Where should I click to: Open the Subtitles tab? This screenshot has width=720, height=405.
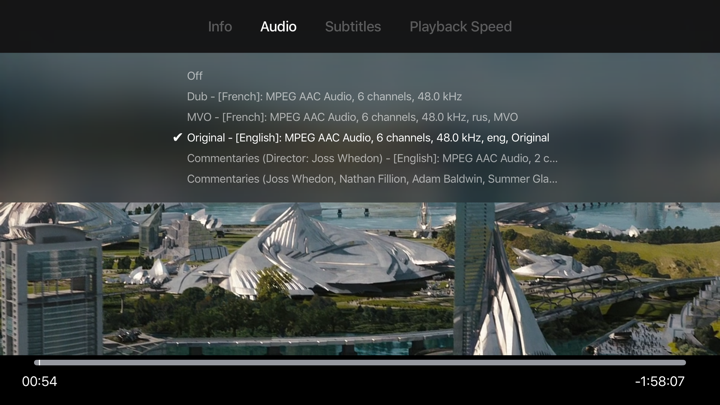[x=353, y=27]
